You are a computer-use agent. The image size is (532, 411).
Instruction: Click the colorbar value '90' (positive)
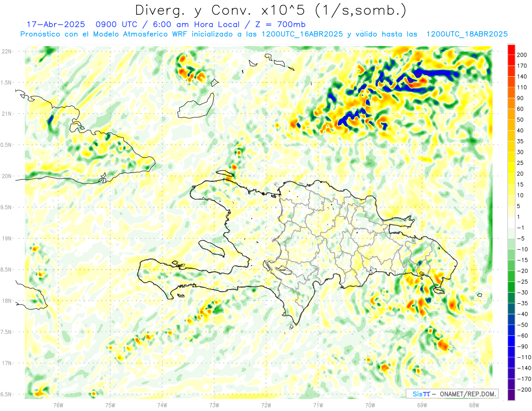[521, 98]
